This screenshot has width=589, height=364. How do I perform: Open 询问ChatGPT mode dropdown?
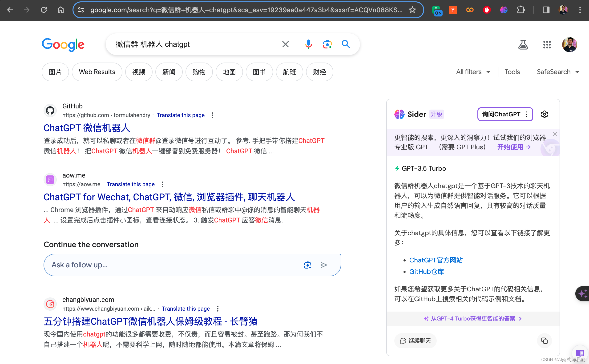pyautogui.click(x=505, y=114)
